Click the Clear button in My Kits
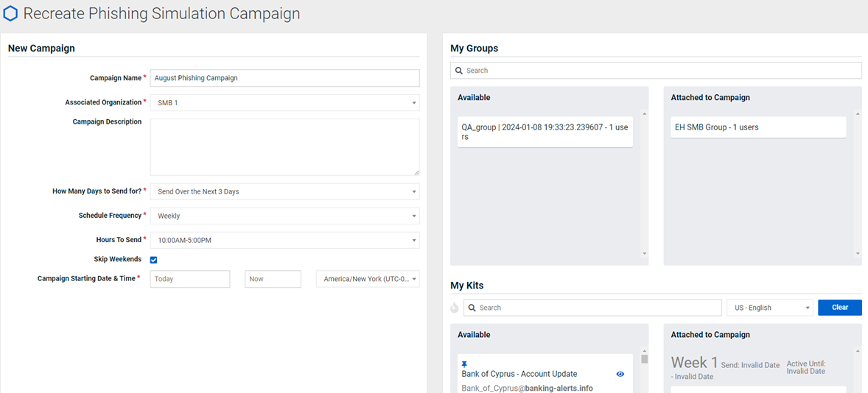Image resolution: width=868 pixels, height=393 pixels. click(840, 308)
